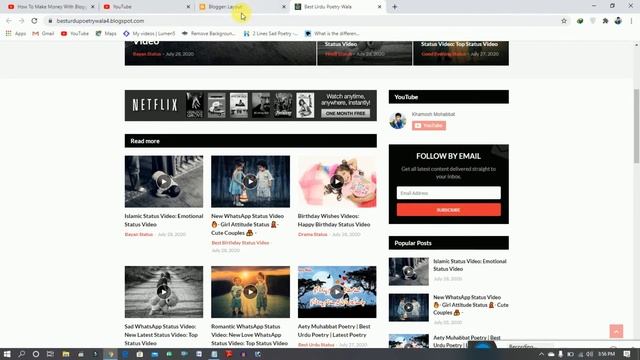Open Windows taskbar search

coord(22,354)
